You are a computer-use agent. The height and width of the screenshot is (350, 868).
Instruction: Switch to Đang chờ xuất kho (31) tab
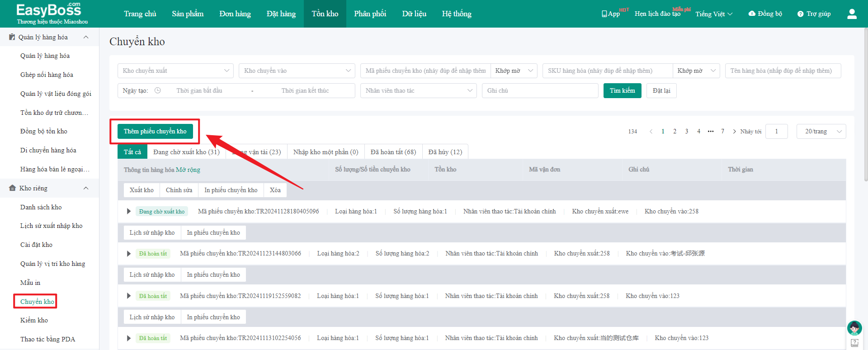[186, 152]
